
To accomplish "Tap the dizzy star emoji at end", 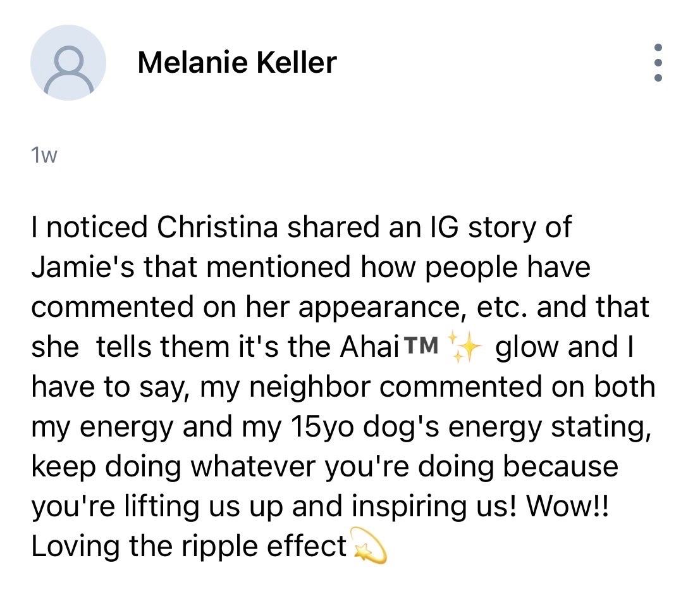I will 369,545.
